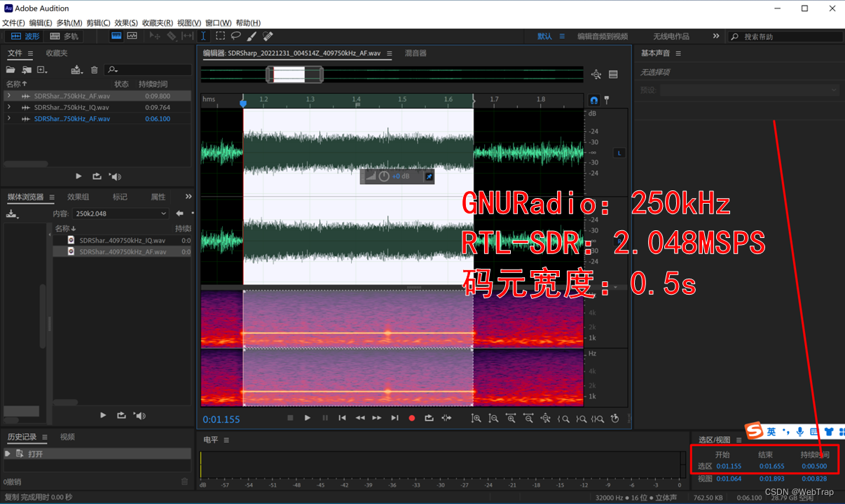Zoom navigator to fit full view

pos(596,75)
